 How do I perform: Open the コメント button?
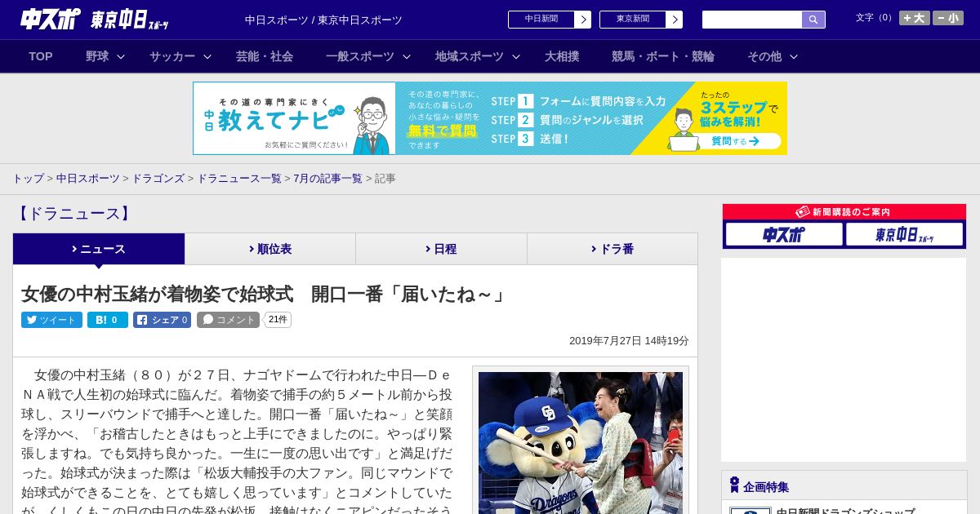tap(228, 320)
